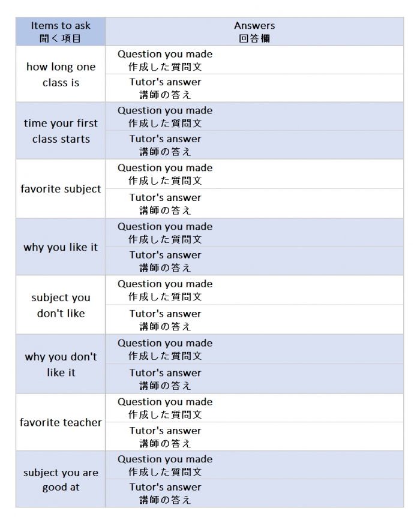Click the 'why you don't like it' cell
Image resolution: width=420 pixels, height=517 pixels.
click(61, 364)
